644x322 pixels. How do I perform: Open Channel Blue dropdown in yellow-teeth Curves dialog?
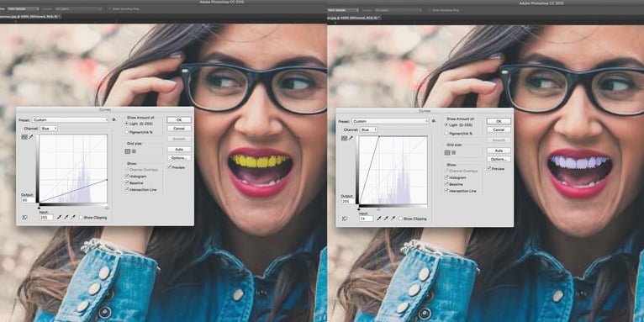pos(49,129)
